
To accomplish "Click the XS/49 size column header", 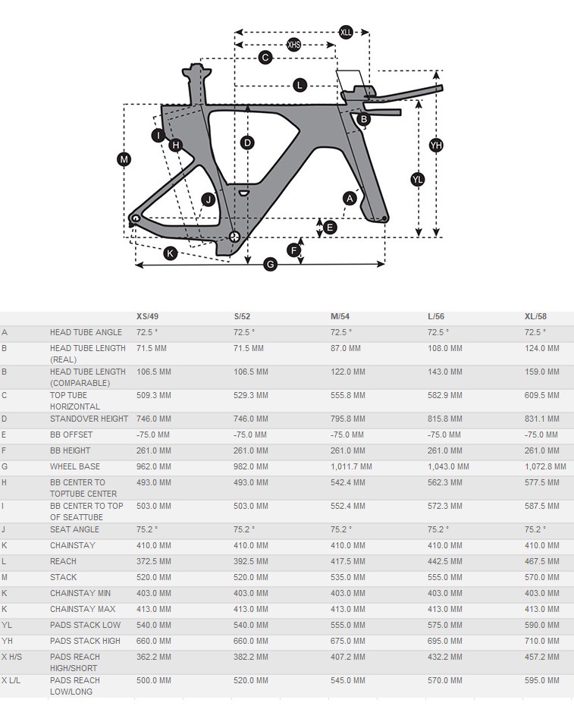I will pyautogui.click(x=147, y=317).
